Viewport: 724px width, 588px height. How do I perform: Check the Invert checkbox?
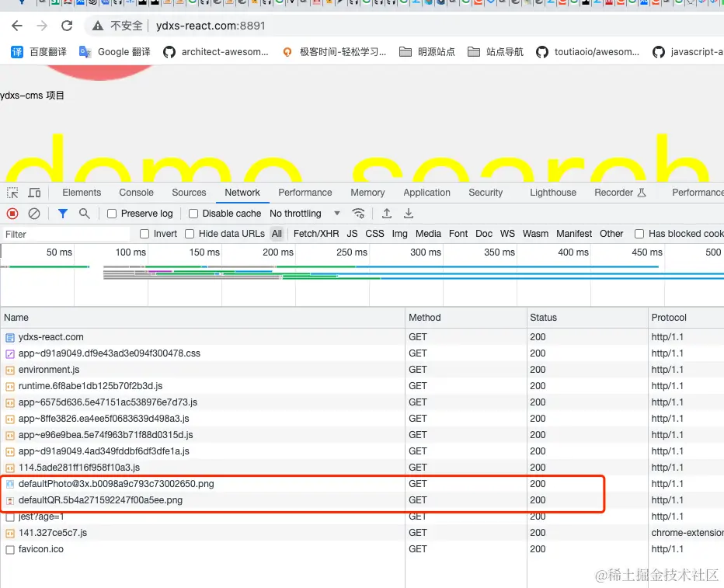(x=144, y=234)
